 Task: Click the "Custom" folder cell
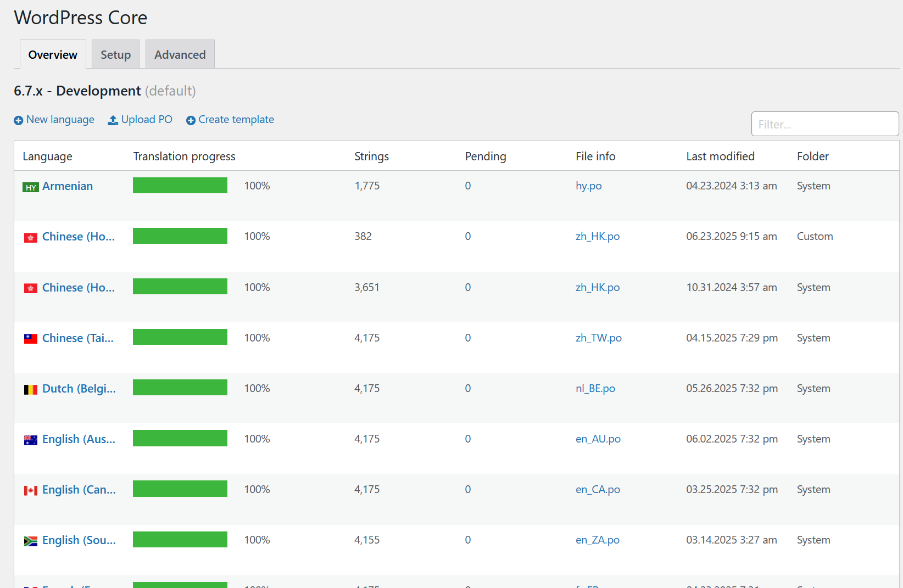815,237
